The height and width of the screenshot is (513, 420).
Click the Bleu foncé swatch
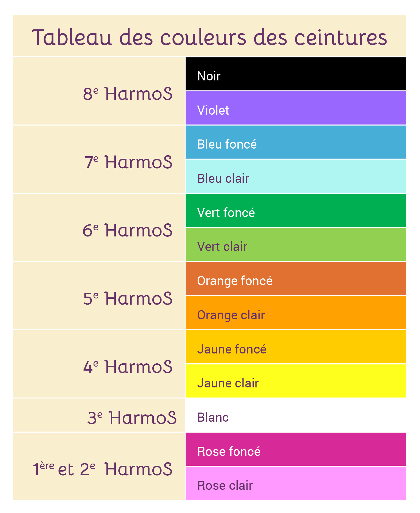pyautogui.click(x=296, y=142)
